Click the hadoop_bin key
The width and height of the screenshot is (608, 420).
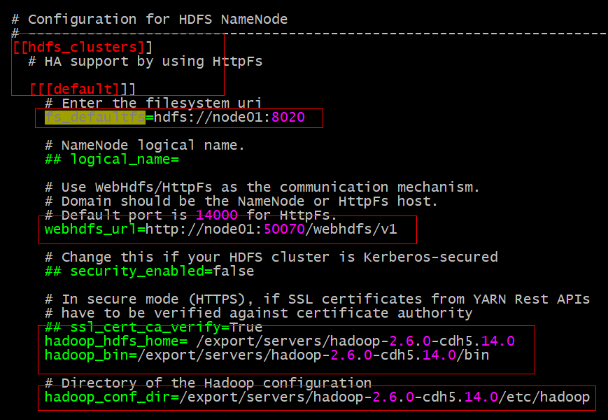pos(87,355)
